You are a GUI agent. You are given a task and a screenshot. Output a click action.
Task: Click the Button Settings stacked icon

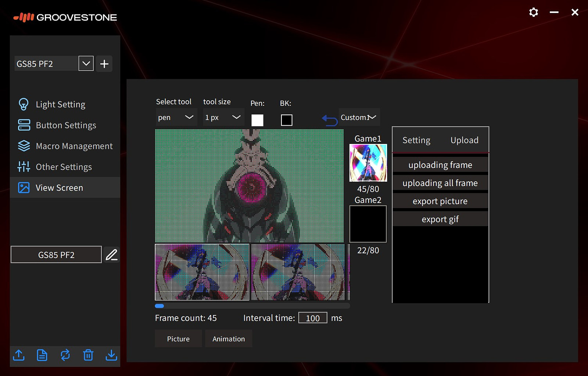24,125
